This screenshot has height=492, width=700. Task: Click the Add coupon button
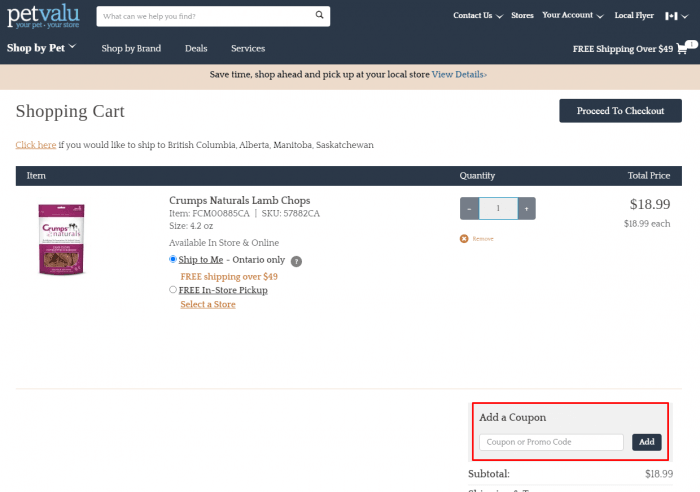pos(646,442)
